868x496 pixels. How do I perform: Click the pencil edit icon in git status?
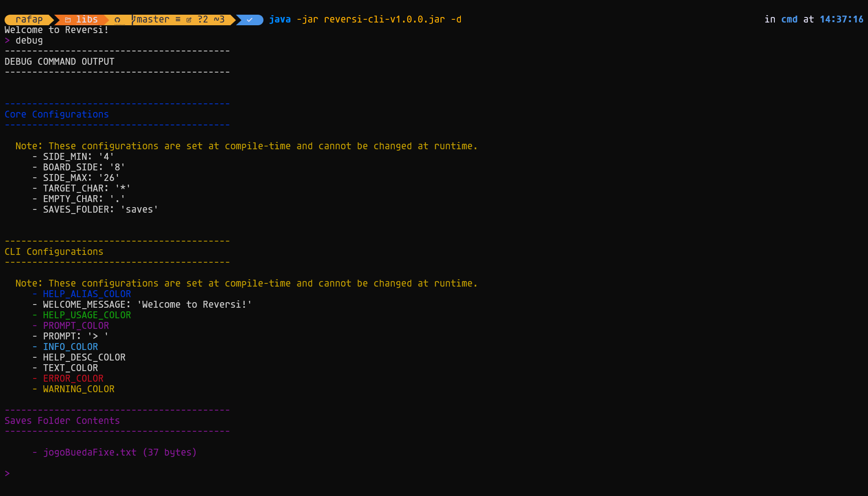pyautogui.click(x=189, y=20)
